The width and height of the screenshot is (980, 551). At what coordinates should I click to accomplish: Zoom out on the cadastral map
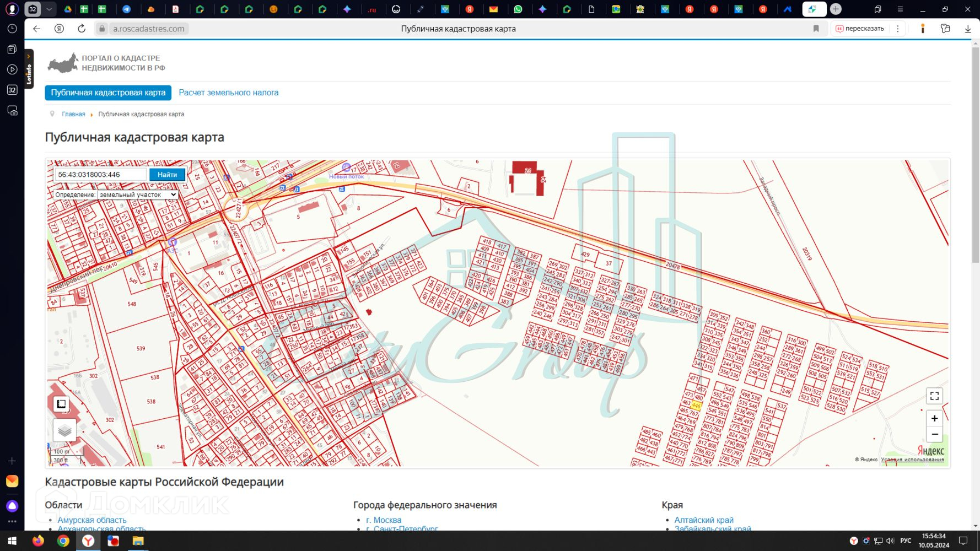(934, 435)
